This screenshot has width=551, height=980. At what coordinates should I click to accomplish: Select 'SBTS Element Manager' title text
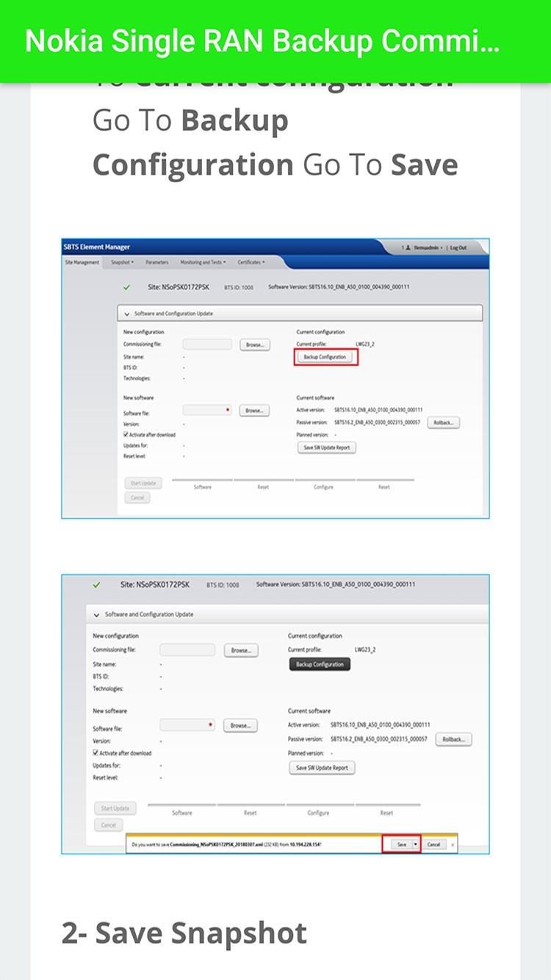point(96,247)
